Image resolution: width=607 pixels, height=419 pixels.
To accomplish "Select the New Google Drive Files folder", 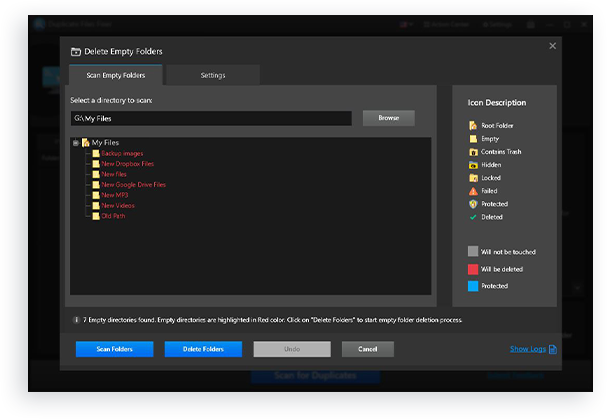I will tap(133, 184).
